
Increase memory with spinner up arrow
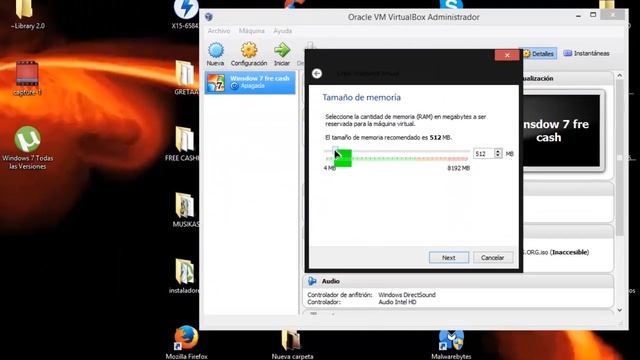[498, 151]
